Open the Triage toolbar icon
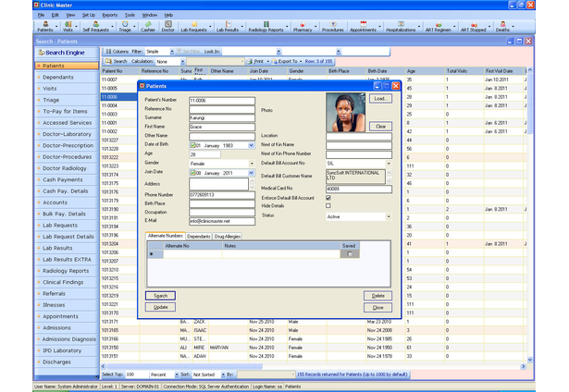The height and width of the screenshot is (392, 569). coord(125,26)
